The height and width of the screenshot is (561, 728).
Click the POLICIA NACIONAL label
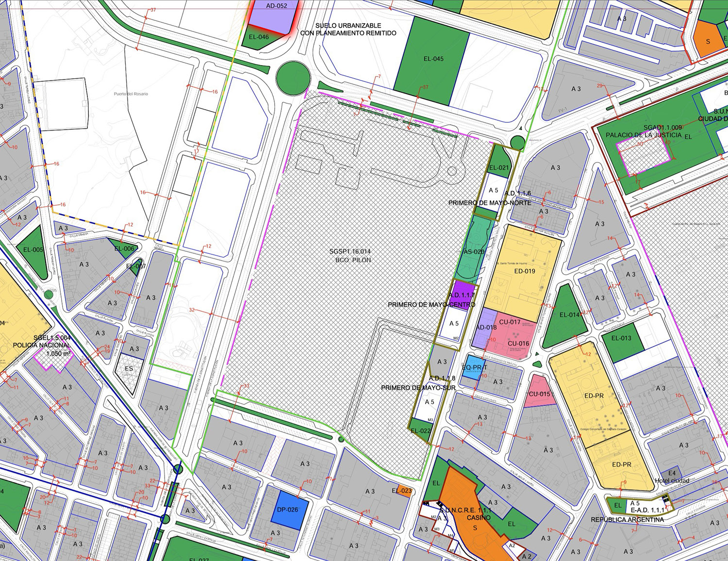[42, 345]
